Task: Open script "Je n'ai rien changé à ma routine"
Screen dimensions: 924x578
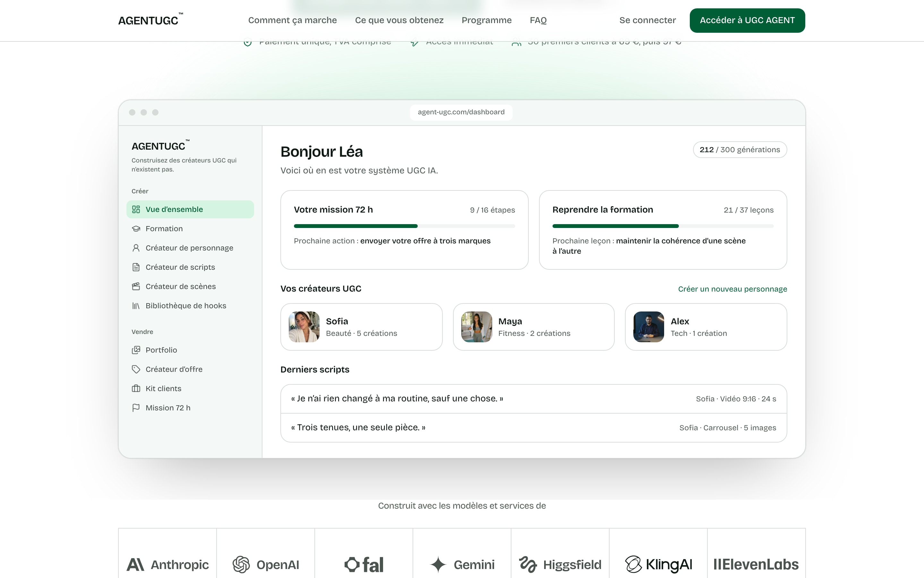Action: [534, 399]
